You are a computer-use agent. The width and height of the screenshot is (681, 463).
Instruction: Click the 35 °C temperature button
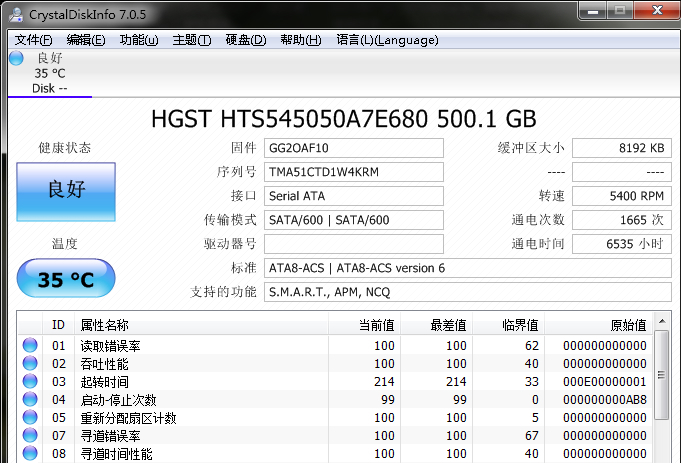pos(66,279)
